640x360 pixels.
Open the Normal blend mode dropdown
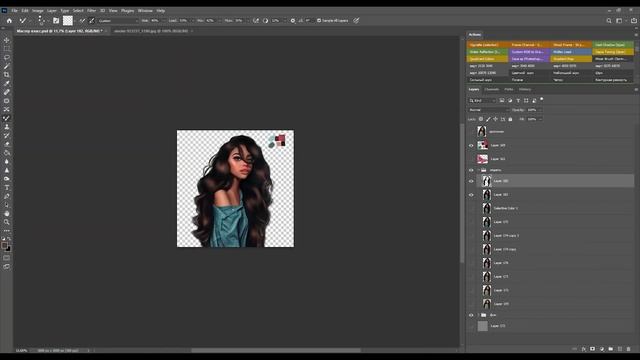pos(488,110)
